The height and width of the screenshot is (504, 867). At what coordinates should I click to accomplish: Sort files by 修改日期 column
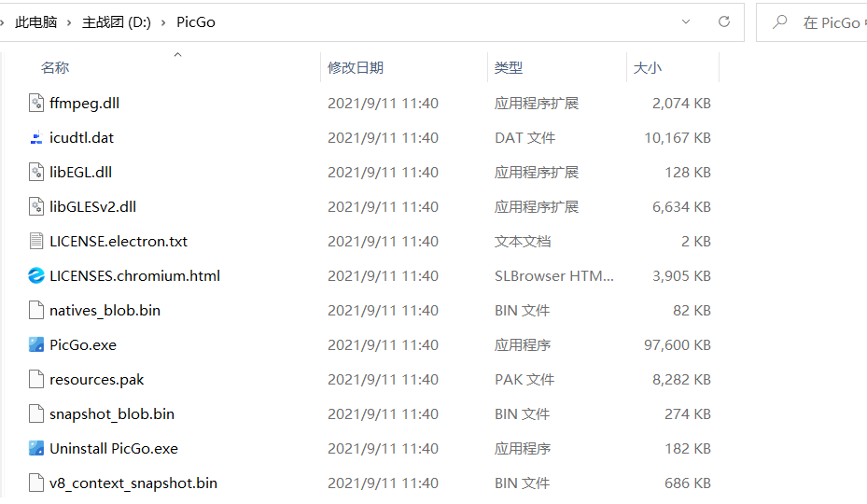tap(356, 67)
